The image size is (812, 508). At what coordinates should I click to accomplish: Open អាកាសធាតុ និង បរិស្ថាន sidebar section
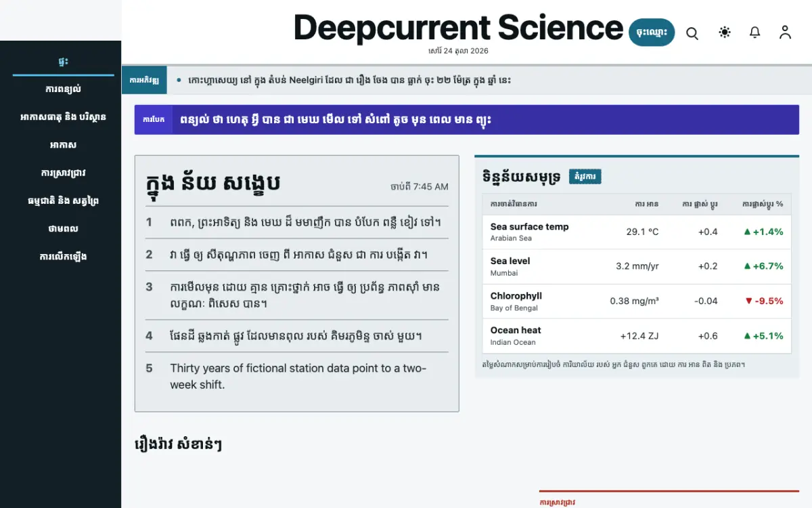(63, 117)
